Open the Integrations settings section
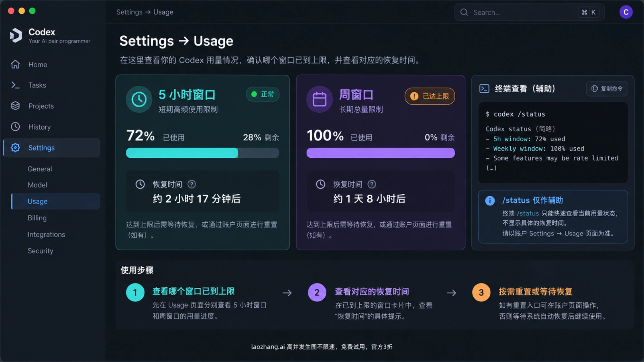 coord(46,235)
